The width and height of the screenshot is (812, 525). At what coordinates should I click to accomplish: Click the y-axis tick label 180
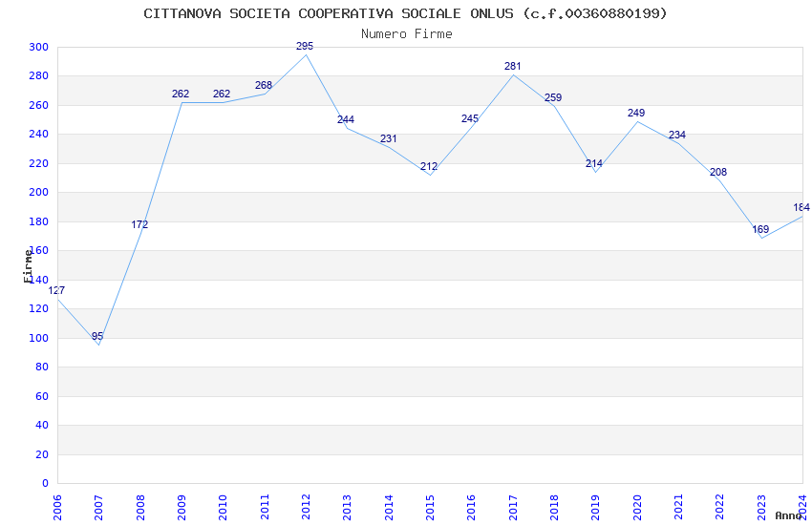click(39, 221)
